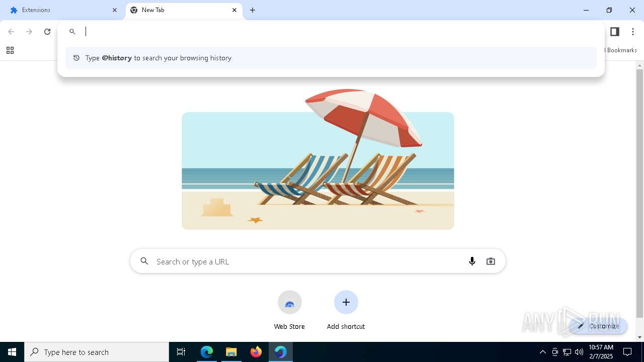Open the browser three-dot menu
Screen dimensions: 644x362
633,32
